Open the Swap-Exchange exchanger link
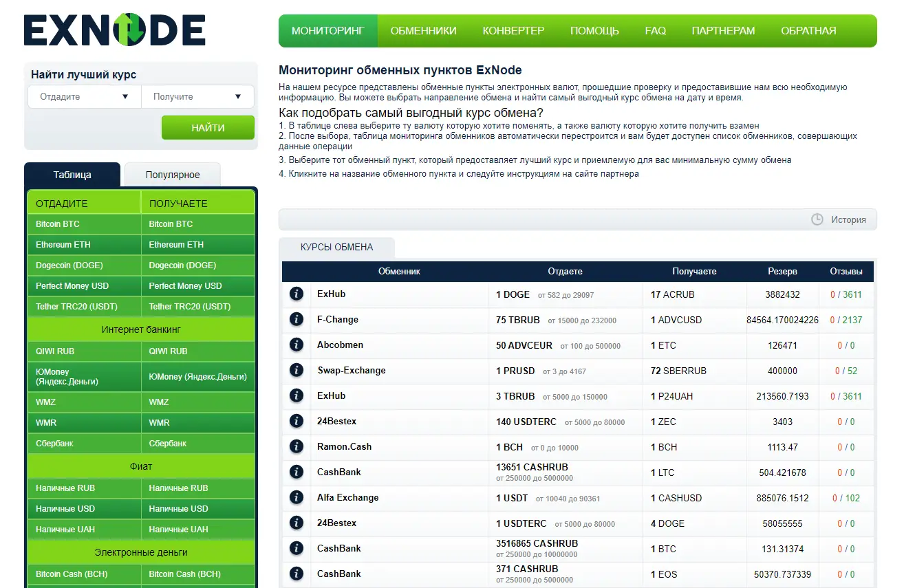915x588 pixels. coord(352,371)
